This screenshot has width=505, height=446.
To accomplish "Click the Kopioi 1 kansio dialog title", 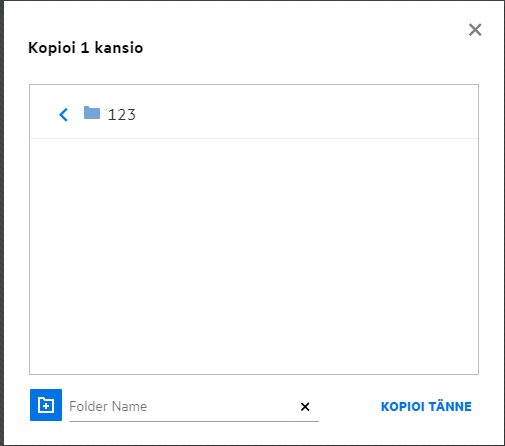I will point(86,48).
